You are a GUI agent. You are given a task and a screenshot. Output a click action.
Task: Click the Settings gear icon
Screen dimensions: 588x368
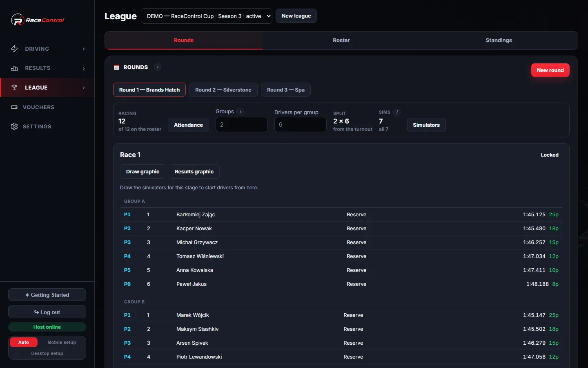[x=14, y=126]
